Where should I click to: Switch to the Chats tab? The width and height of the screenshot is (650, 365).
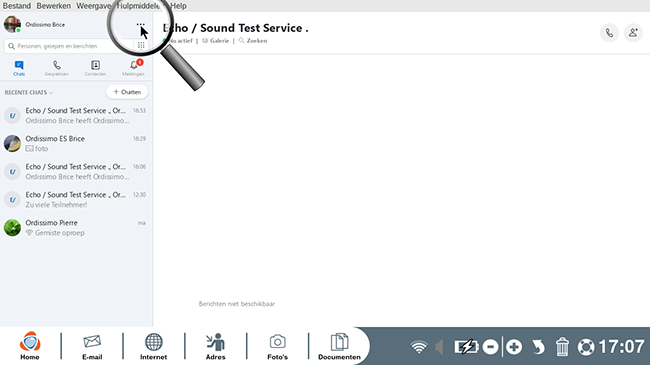[x=19, y=68]
